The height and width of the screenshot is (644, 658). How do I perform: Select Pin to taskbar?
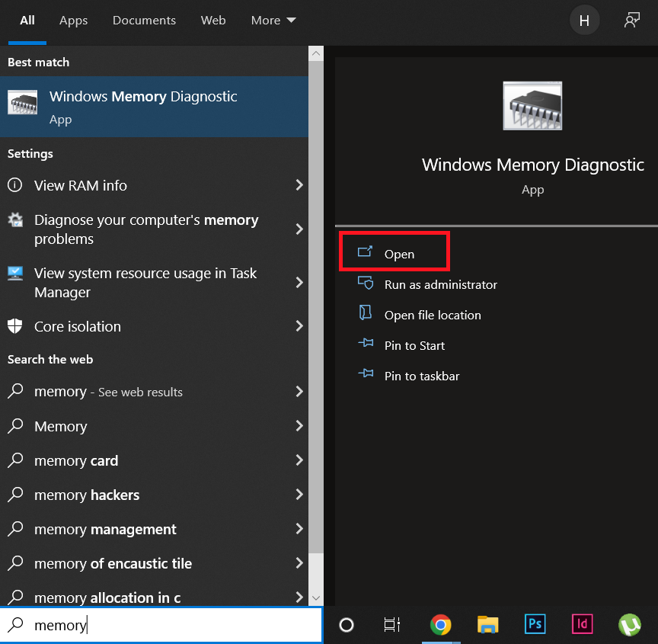pos(422,376)
